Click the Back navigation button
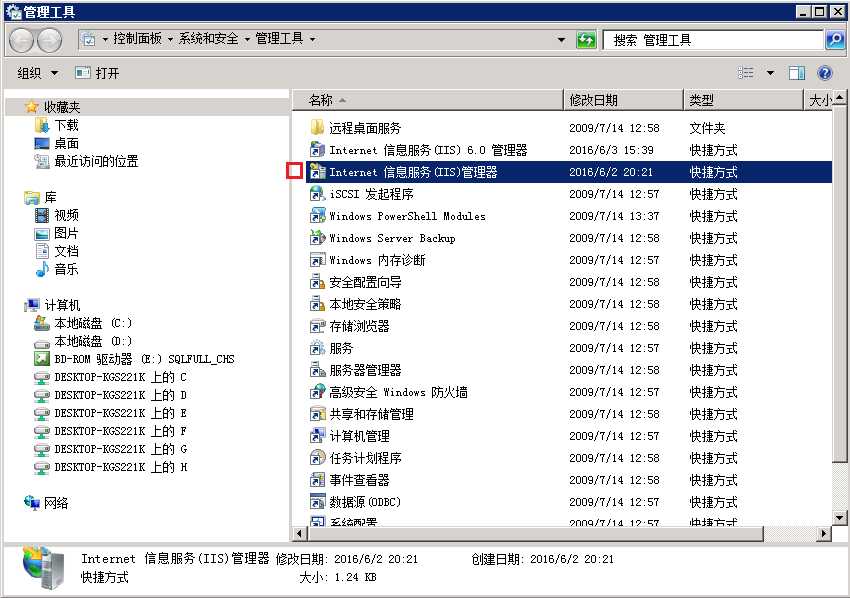This screenshot has height=598, width=850. [x=22, y=41]
